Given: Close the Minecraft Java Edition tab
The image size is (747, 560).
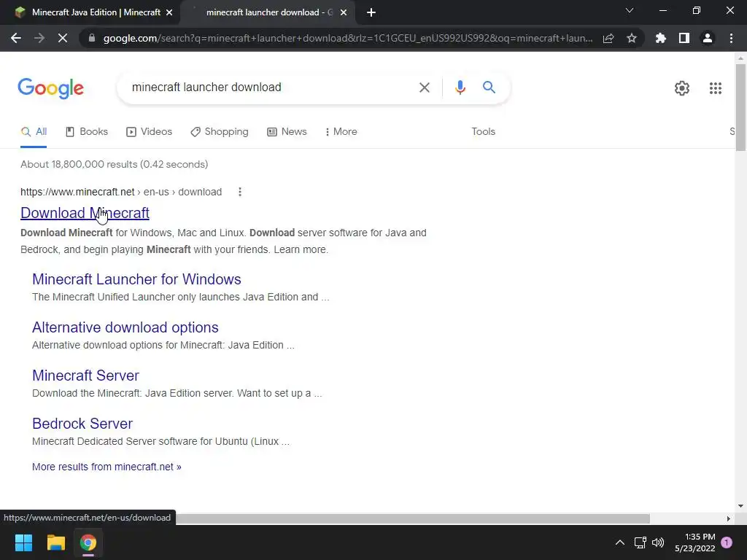Looking at the screenshot, I should (169, 12).
